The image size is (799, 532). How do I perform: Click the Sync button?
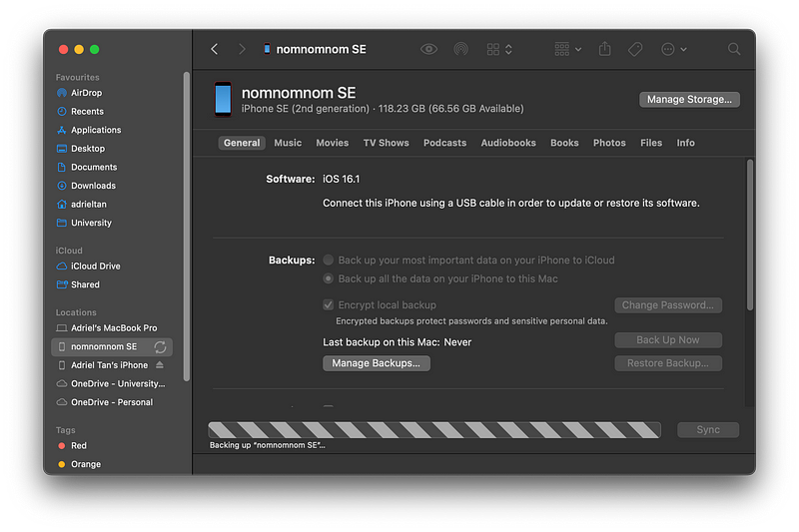(708, 429)
